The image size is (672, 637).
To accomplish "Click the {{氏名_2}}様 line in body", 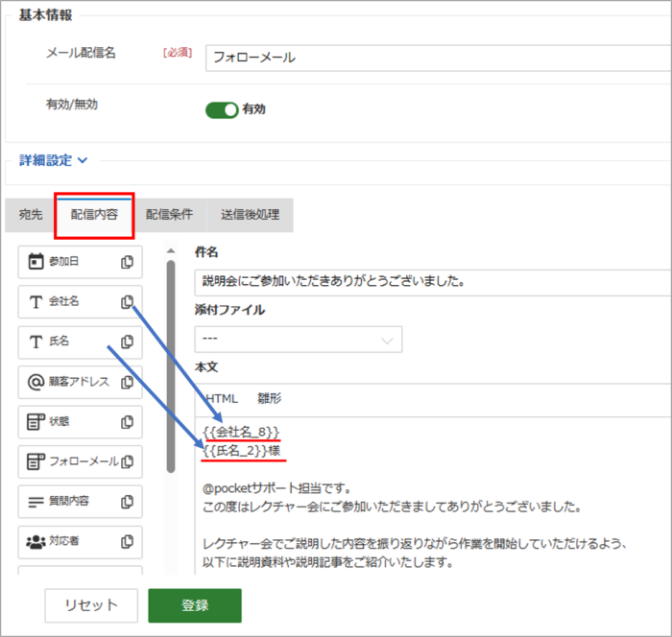I will pos(242,451).
